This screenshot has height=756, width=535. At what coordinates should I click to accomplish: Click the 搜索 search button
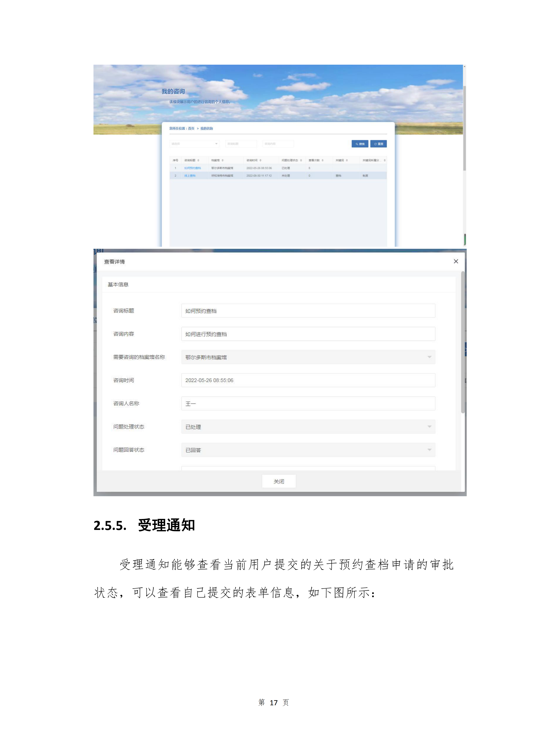(x=360, y=144)
